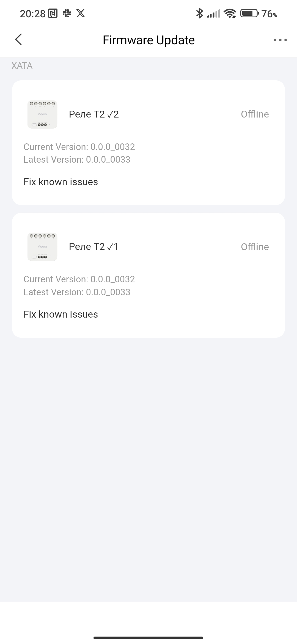Tap the Firmware Update page title
Image resolution: width=297 pixels, height=644 pixels.
[x=148, y=40]
